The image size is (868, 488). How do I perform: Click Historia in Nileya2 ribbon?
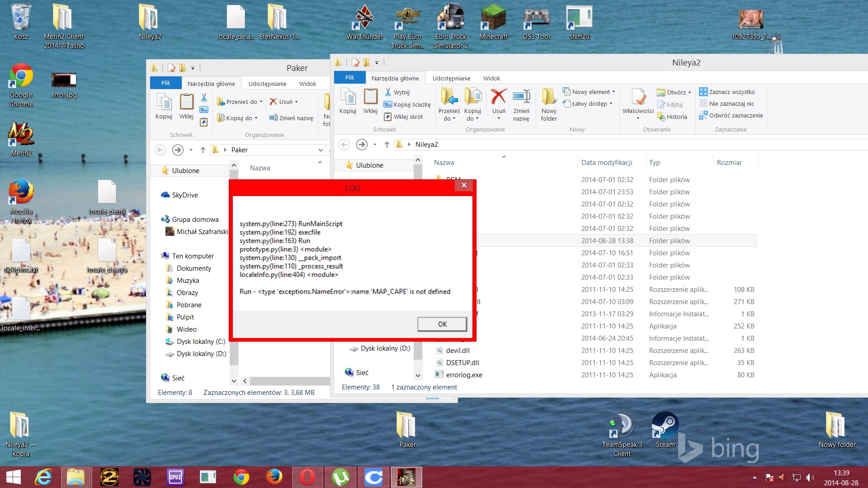pos(672,117)
